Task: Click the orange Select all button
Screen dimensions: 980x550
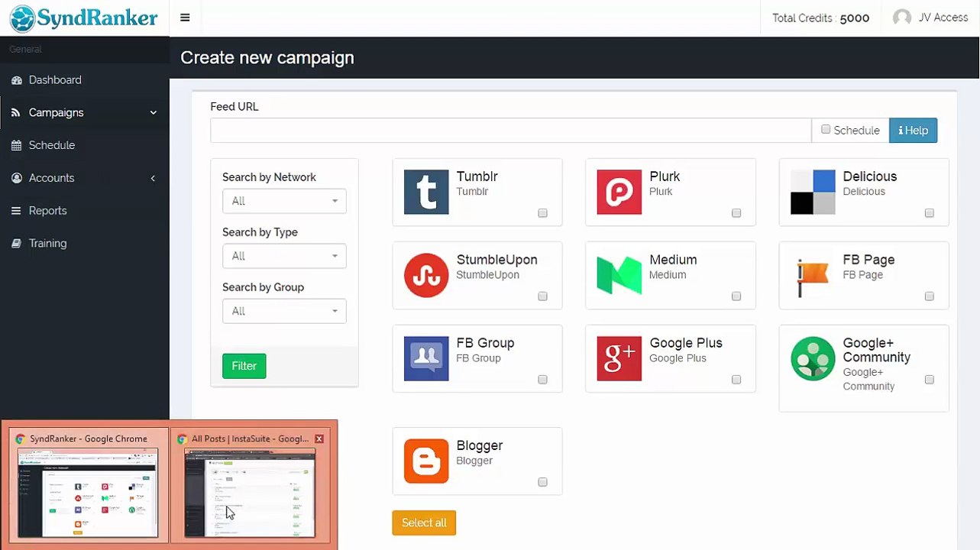Action: (x=424, y=522)
